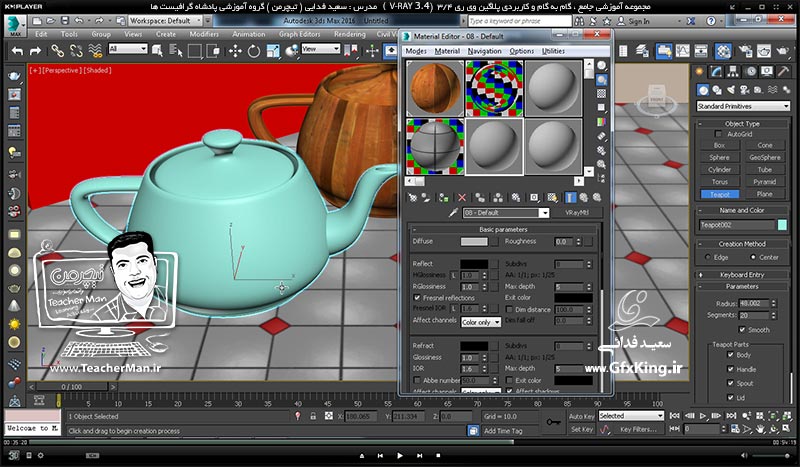Switch to the Utilities hammer panel tab
This screenshot has height=467, width=800.
(x=783, y=72)
